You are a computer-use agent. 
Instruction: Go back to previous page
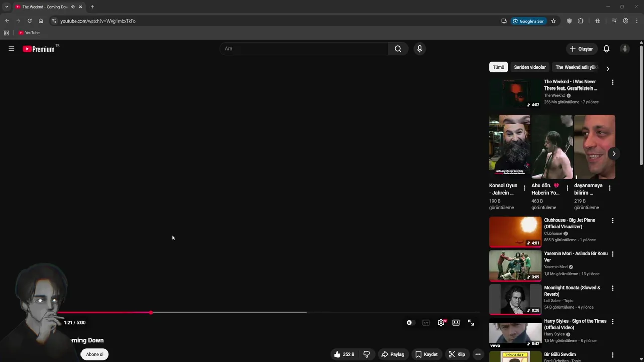pos(7,21)
